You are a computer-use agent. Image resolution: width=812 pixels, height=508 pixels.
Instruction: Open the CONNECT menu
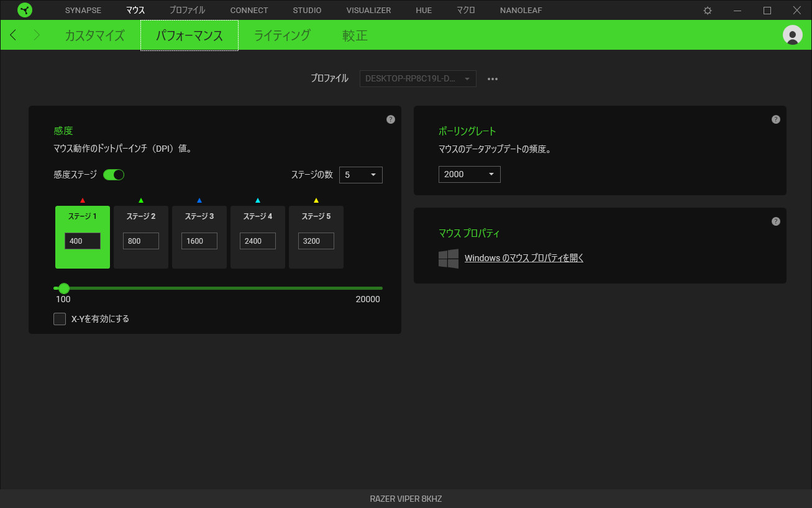coord(249,11)
